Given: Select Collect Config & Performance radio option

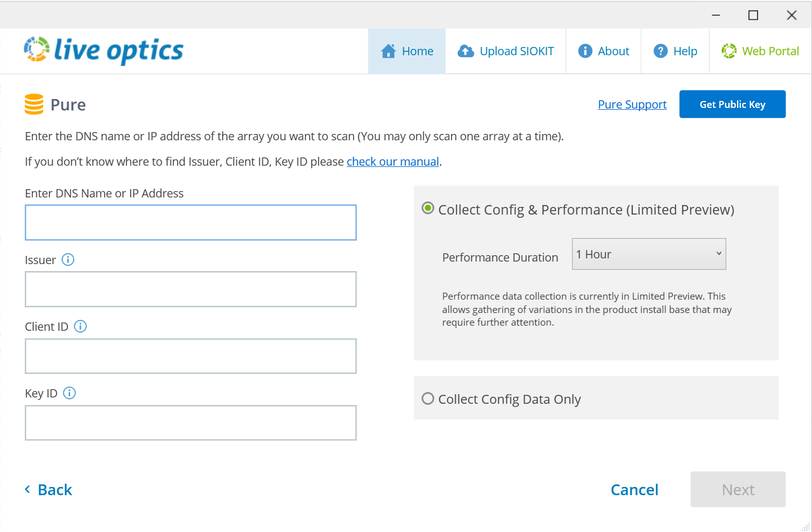Looking at the screenshot, I should (x=428, y=208).
